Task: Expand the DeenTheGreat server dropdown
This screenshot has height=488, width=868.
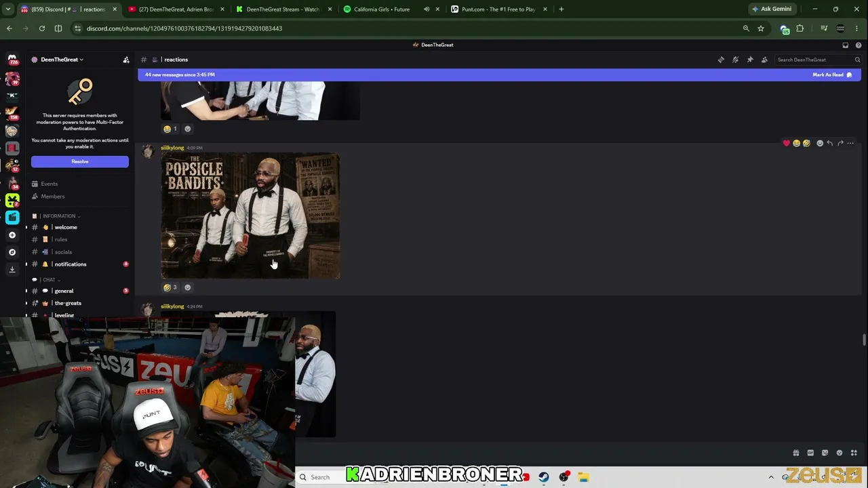Action: point(62,60)
